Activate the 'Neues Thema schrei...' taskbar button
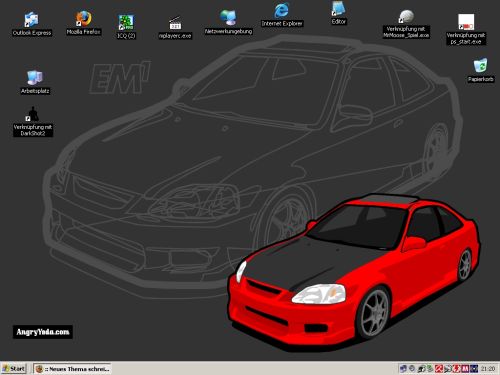This screenshot has height=375, width=500. point(72,369)
